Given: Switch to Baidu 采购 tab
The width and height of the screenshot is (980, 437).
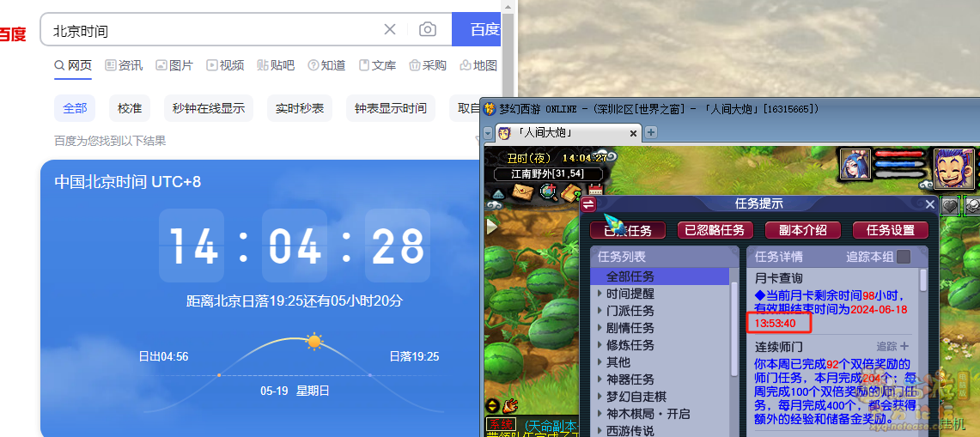Looking at the screenshot, I should click(428, 65).
